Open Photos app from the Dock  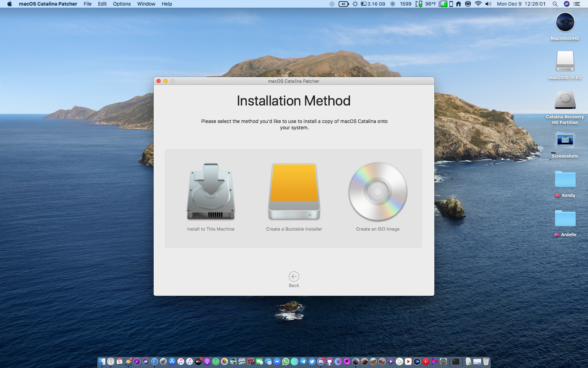tap(224, 361)
